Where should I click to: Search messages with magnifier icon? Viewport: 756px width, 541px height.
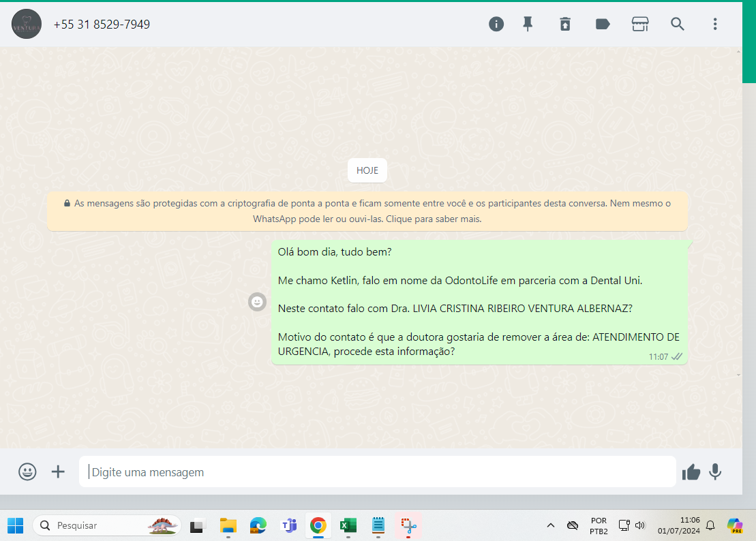(x=678, y=24)
